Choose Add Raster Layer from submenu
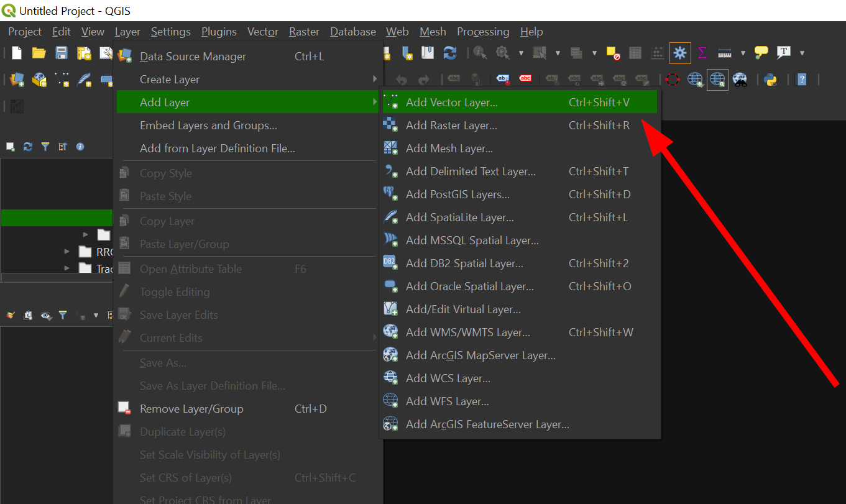The width and height of the screenshot is (846, 504). click(518, 125)
